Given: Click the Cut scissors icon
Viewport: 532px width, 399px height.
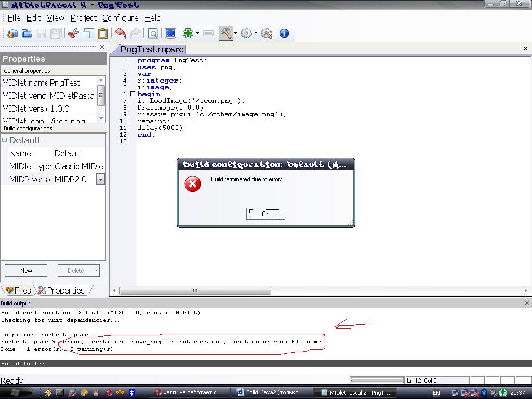Looking at the screenshot, I should click(x=73, y=33).
